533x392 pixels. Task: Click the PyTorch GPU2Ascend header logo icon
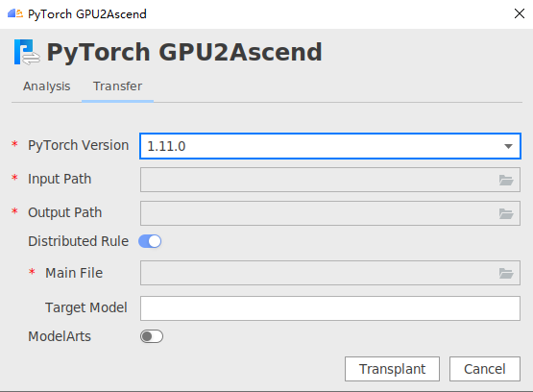click(27, 52)
